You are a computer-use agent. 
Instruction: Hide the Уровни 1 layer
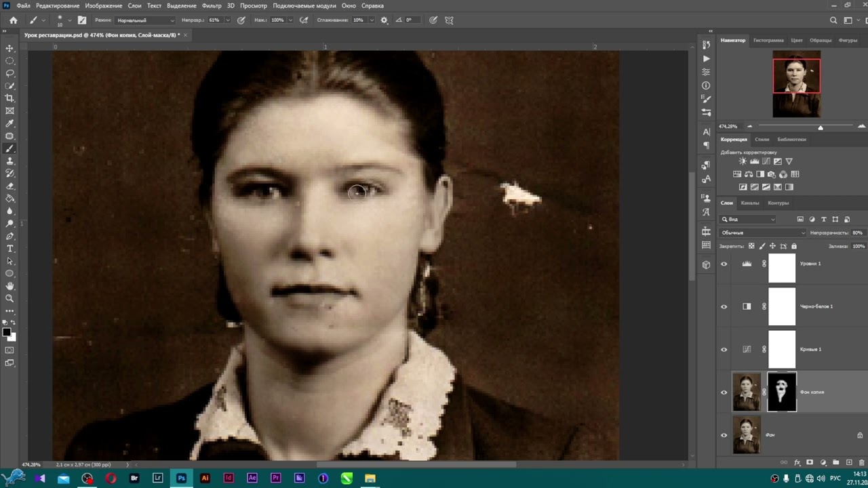tap(724, 264)
